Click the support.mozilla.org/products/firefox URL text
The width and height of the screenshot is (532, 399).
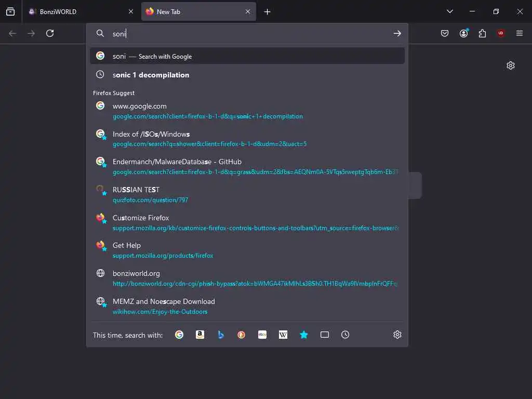(163, 256)
